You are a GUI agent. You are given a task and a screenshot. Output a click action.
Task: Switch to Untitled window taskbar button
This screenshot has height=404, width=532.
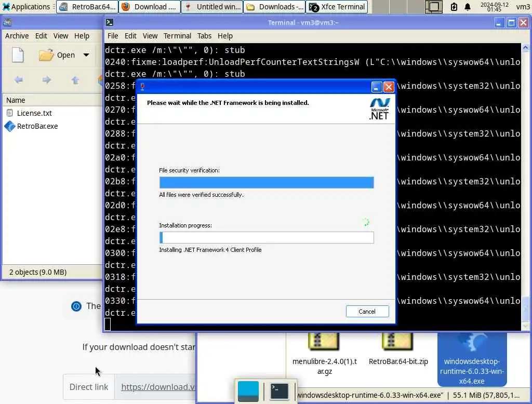pyautogui.click(x=212, y=7)
